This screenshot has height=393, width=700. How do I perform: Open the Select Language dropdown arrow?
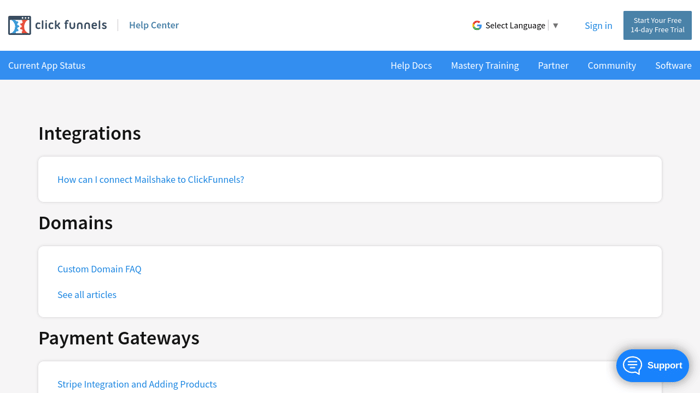(x=555, y=25)
